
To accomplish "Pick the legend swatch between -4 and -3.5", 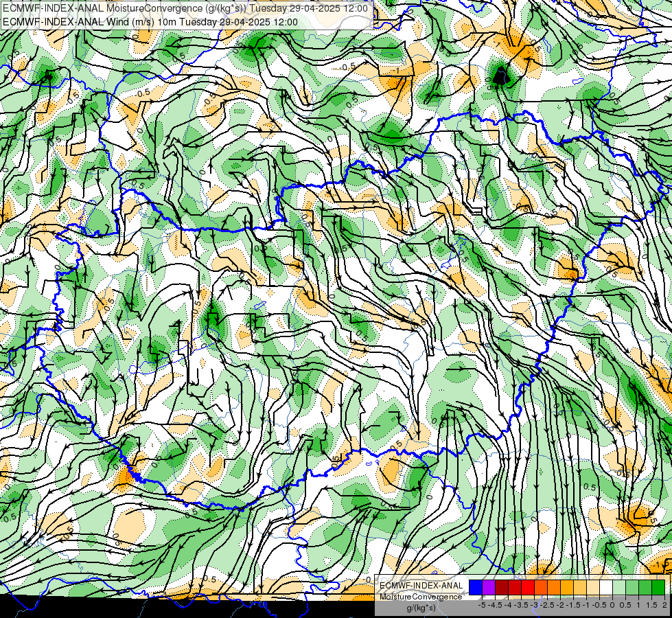I will pos(515,587).
